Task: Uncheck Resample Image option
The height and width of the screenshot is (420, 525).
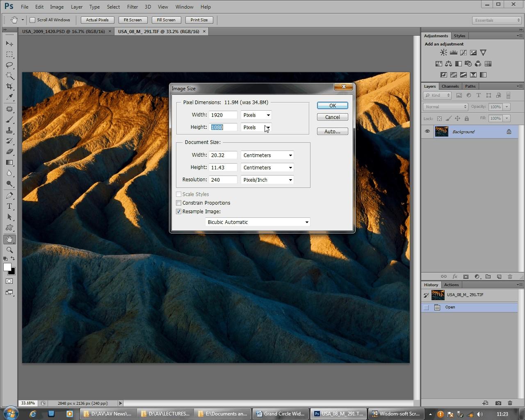Action: 179,212
